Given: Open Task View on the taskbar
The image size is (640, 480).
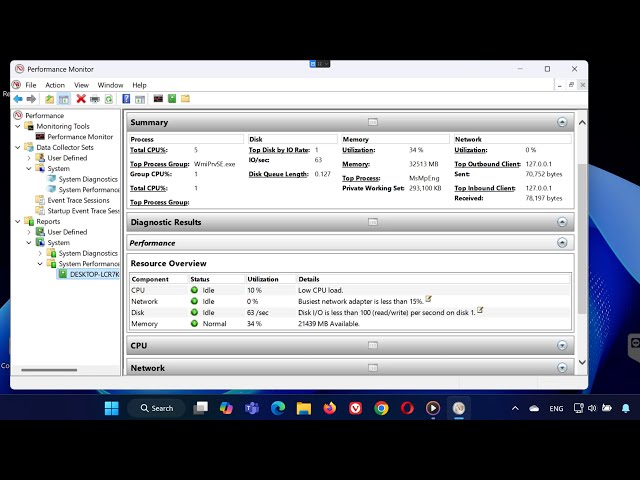Looking at the screenshot, I should click(x=200, y=408).
